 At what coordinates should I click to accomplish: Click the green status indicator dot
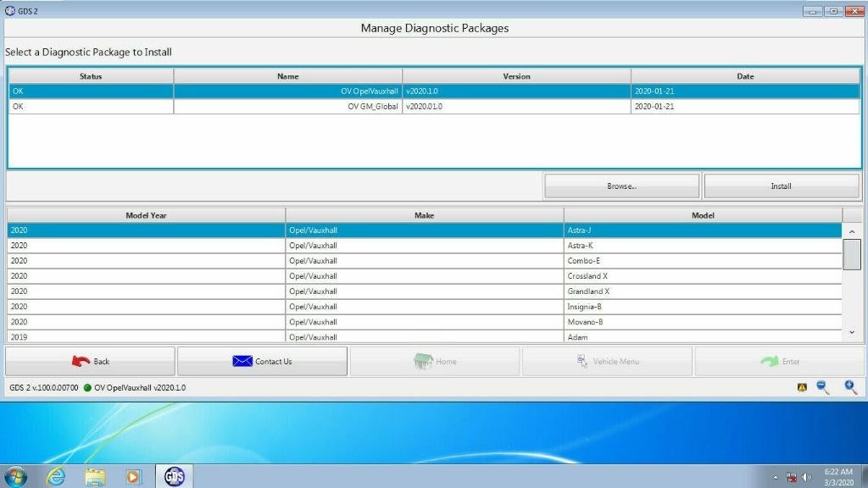(87, 388)
